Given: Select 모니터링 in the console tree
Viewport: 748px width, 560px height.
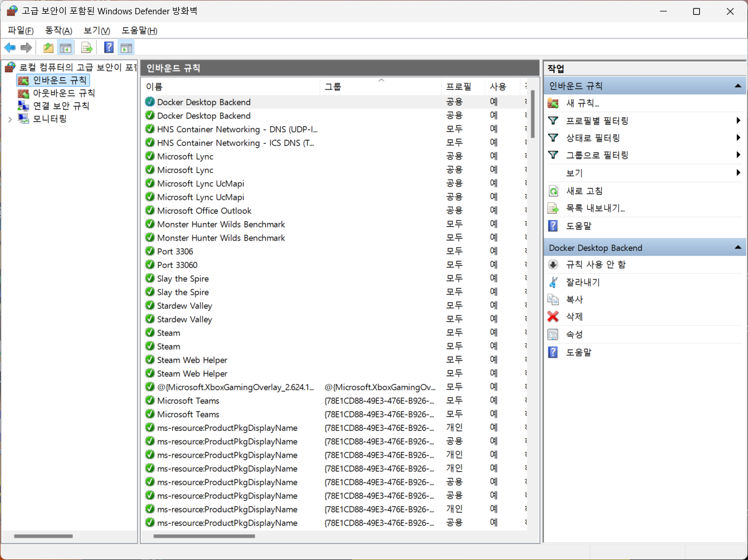Looking at the screenshot, I should click(42, 119).
